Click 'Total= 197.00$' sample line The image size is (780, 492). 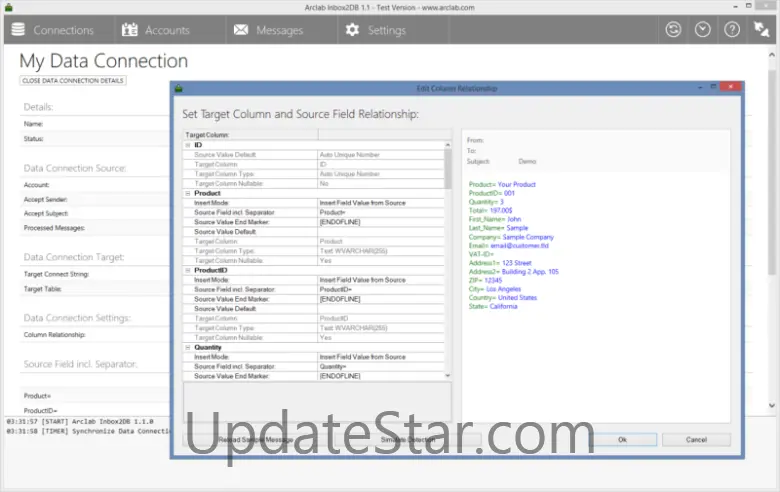coord(490,211)
